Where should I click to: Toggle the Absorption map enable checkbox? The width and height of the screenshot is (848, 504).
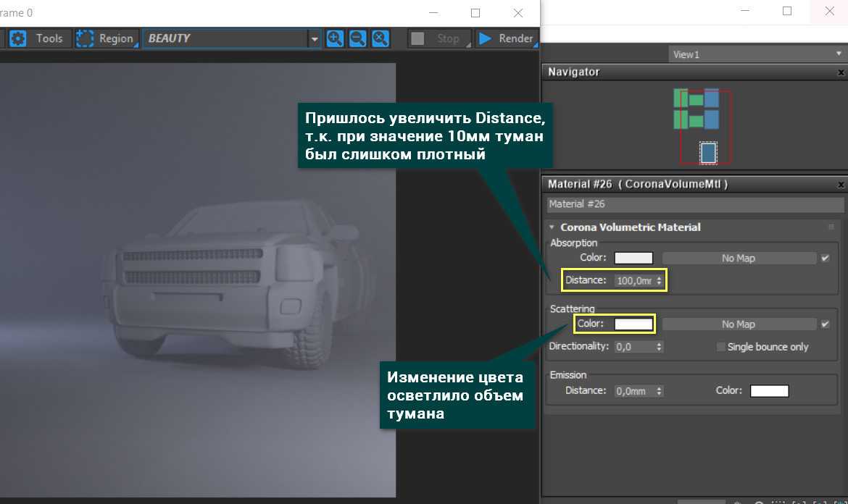click(x=825, y=259)
